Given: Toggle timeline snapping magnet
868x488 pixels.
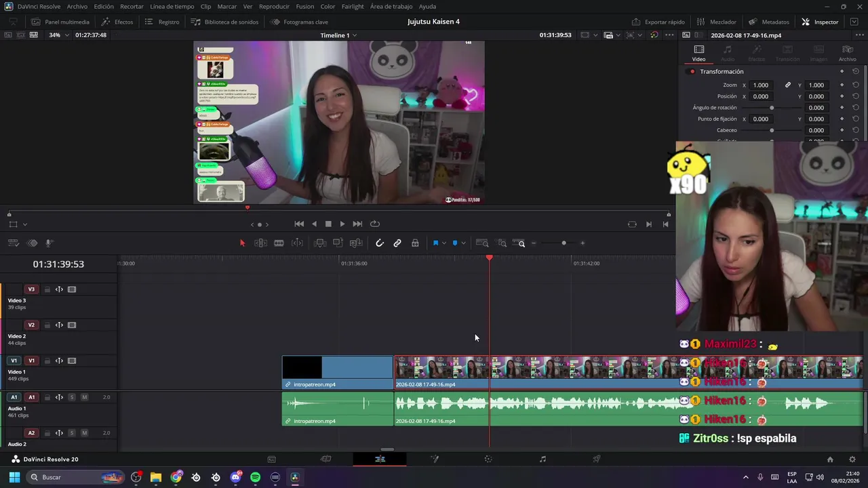Looking at the screenshot, I should (x=380, y=243).
